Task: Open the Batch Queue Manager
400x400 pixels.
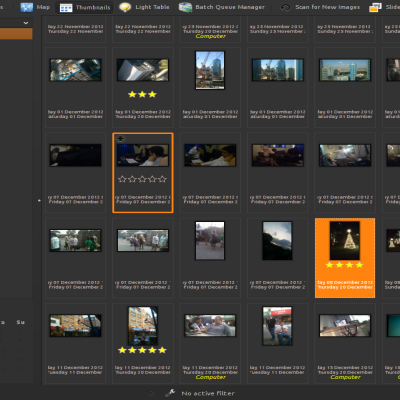Action: point(222,7)
